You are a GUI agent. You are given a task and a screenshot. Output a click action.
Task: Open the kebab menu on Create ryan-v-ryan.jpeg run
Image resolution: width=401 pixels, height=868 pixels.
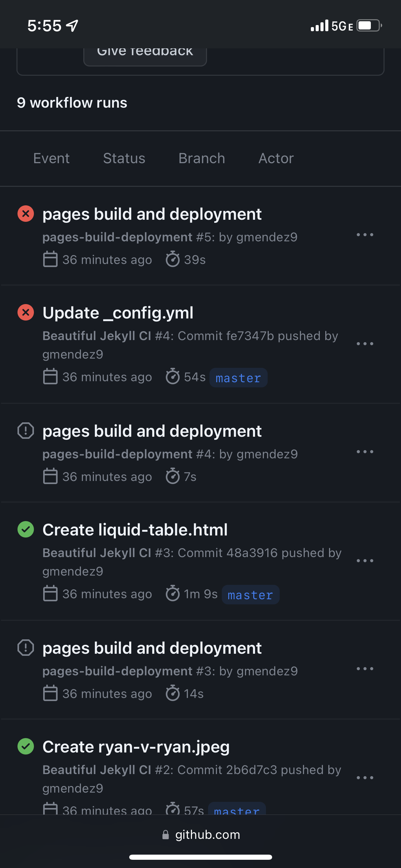pyautogui.click(x=365, y=777)
